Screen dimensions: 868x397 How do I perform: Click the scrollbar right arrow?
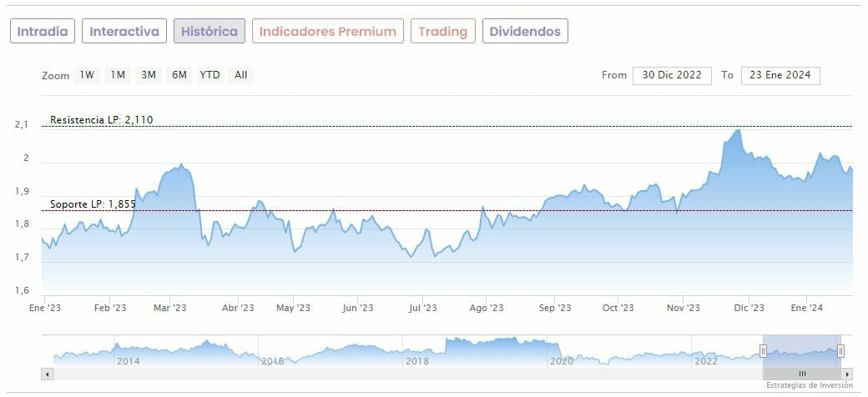point(848,374)
